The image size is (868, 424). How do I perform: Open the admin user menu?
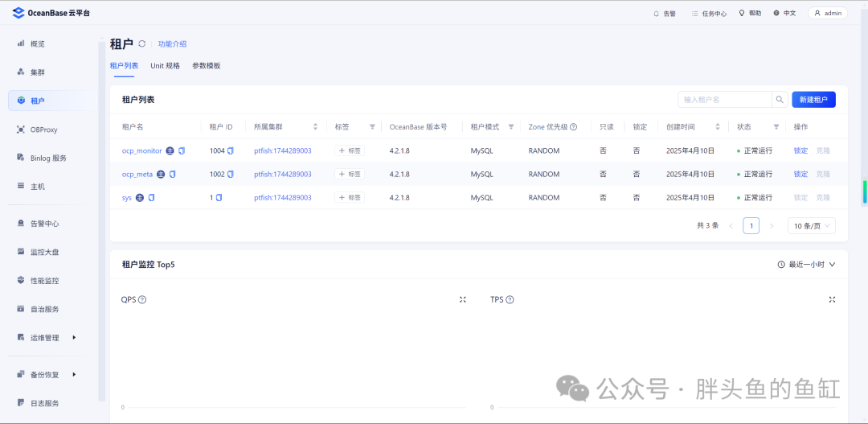(x=828, y=14)
